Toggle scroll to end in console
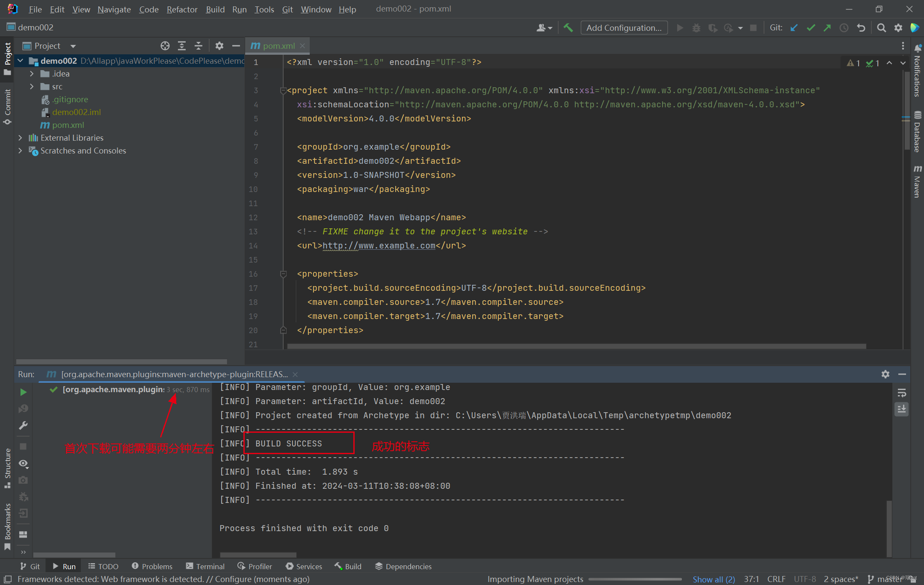 (902, 409)
